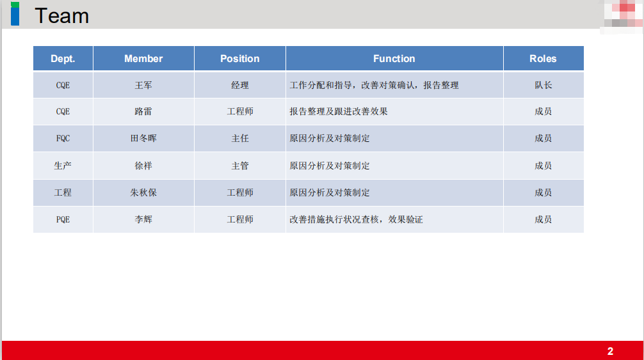Select the "Dept." column header
The image size is (644, 360).
63,59
